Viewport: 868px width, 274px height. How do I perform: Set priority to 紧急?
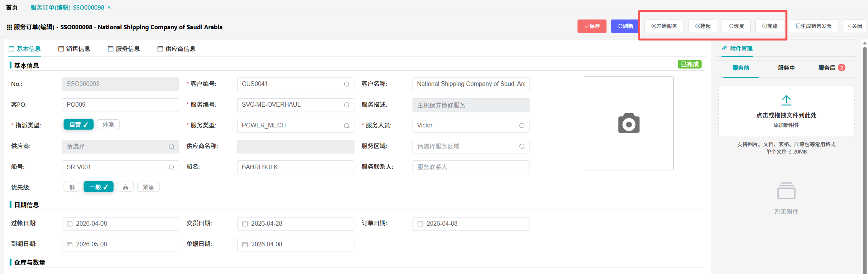coord(148,187)
